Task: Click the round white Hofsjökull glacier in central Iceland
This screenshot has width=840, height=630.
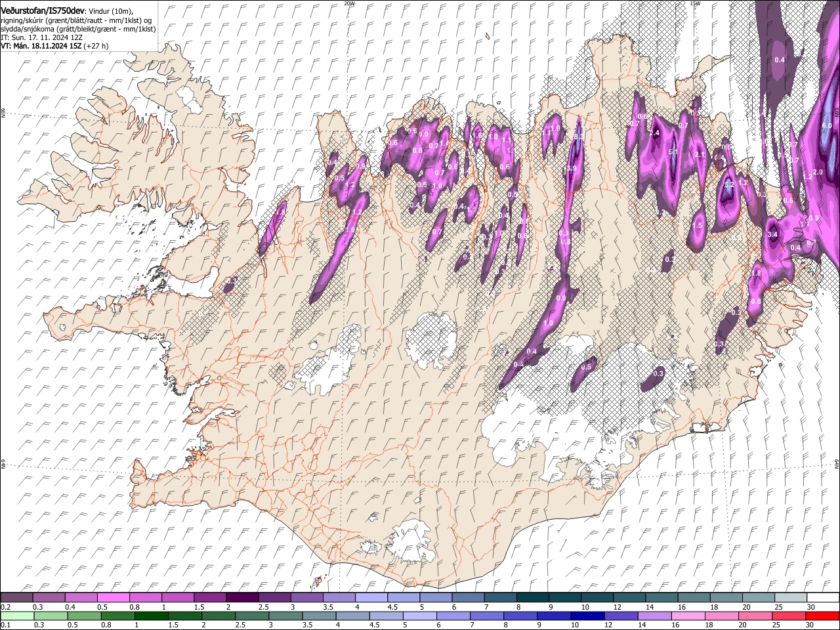Action: pos(431,340)
